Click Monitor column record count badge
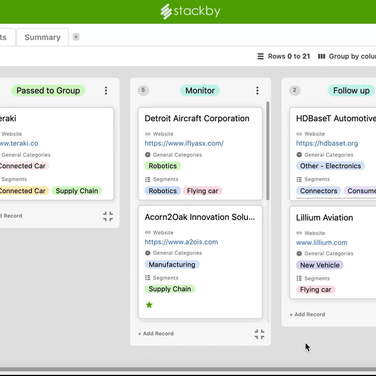The image size is (376, 376). [143, 90]
